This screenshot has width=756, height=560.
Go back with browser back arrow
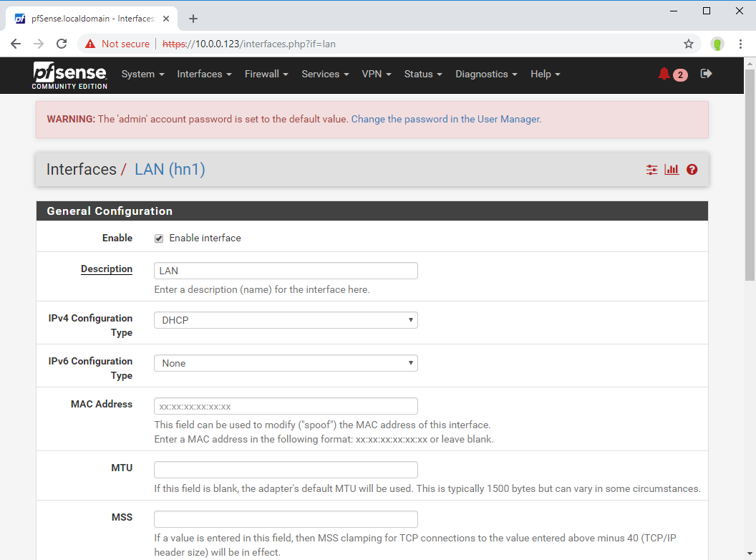coord(16,44)
